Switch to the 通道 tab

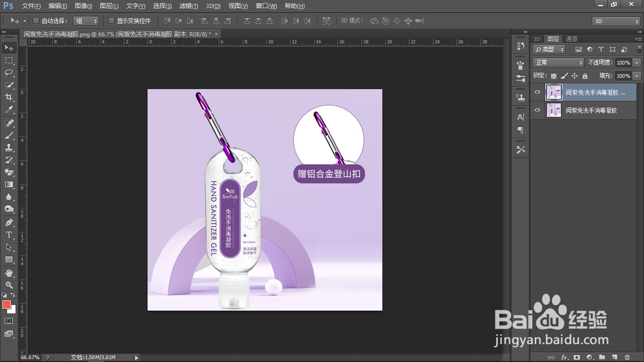point(571,39)
